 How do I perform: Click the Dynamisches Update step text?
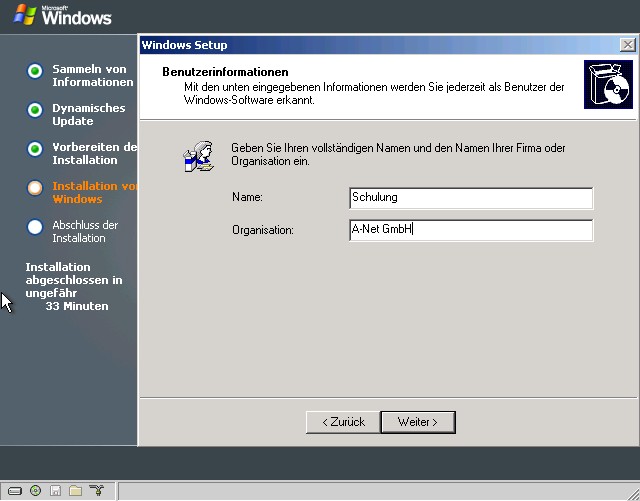click(x=89, y=114)
